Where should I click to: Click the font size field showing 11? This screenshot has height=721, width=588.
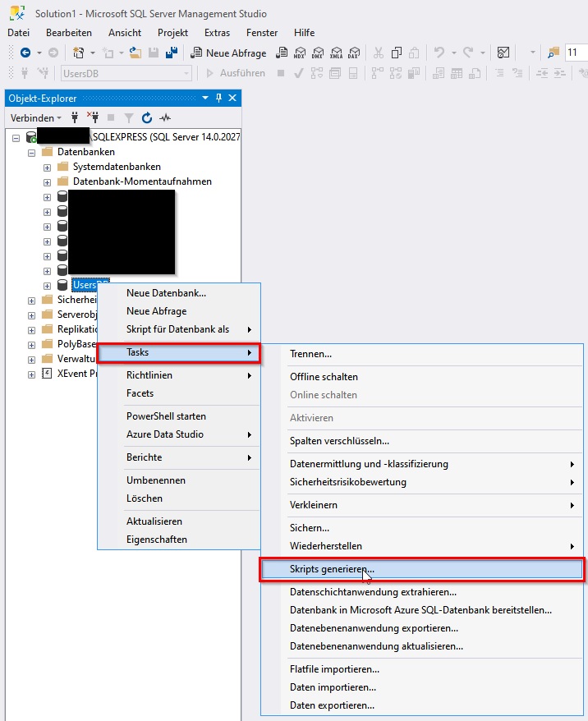click(577, 53)
